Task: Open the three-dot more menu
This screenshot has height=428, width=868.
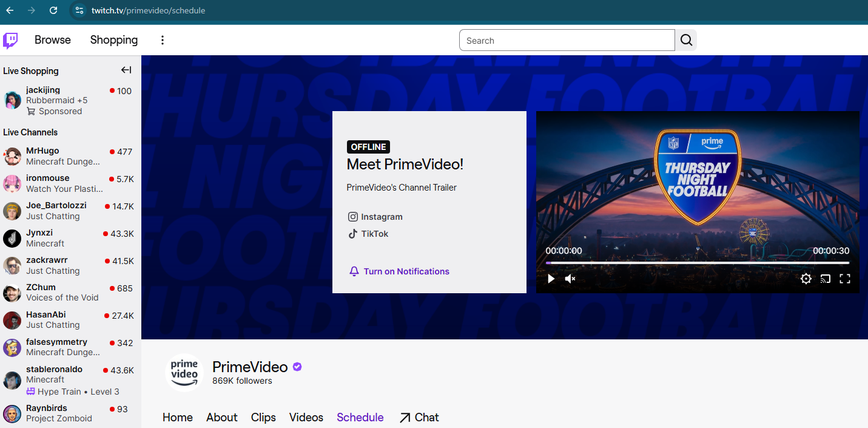Action: tap(162, 40)
